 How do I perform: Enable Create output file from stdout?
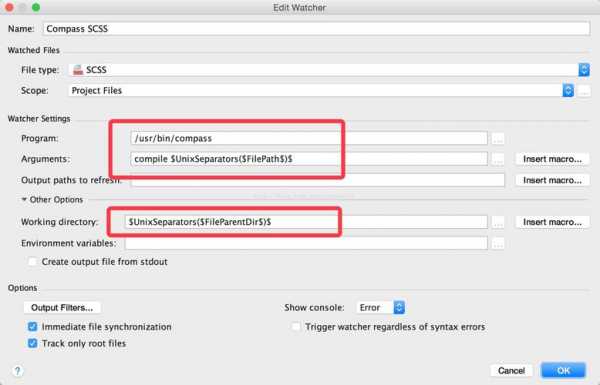tap(33, 262)
